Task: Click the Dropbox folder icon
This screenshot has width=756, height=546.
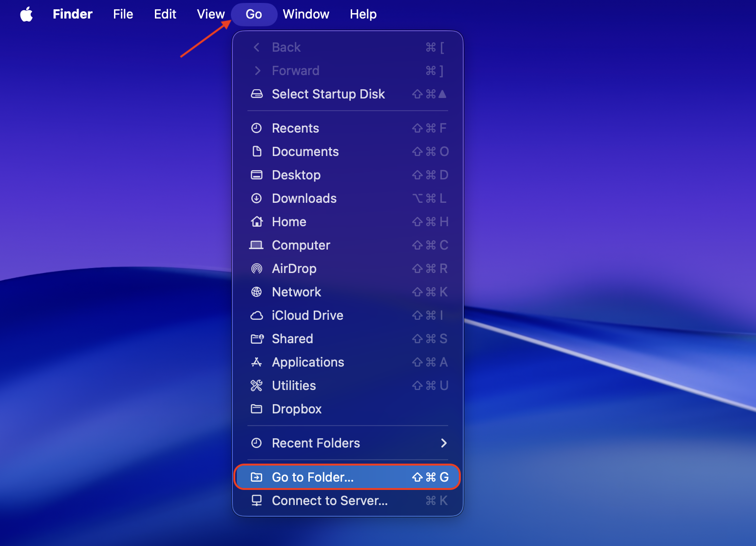Action: 257,409
